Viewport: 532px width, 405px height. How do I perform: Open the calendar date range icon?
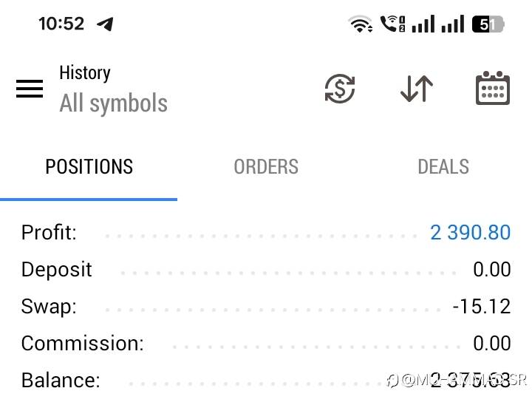493,88
